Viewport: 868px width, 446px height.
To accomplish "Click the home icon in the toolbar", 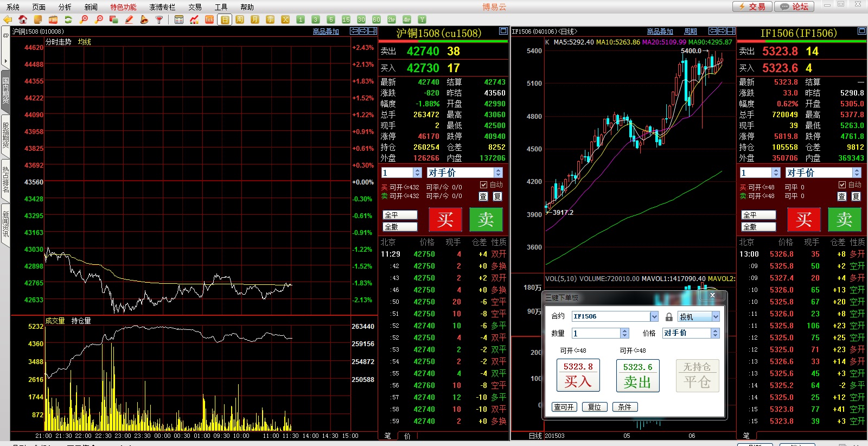I will coord(23,20).
